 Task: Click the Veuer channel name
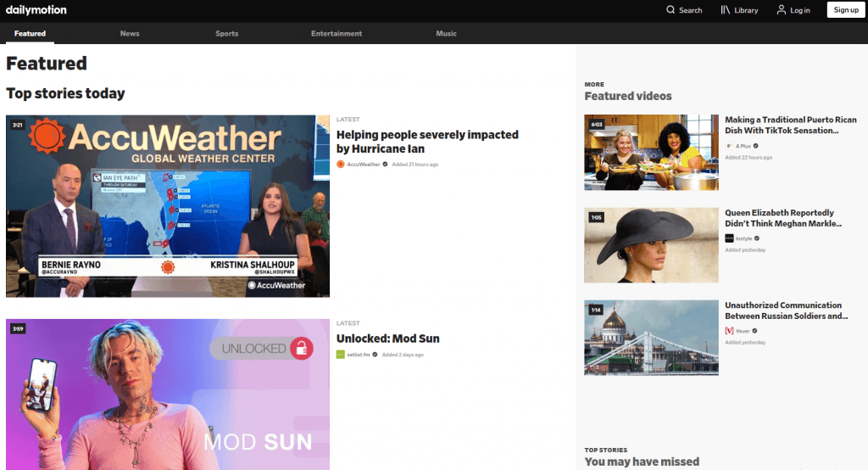pyautogui.click(x=743, y=331)
